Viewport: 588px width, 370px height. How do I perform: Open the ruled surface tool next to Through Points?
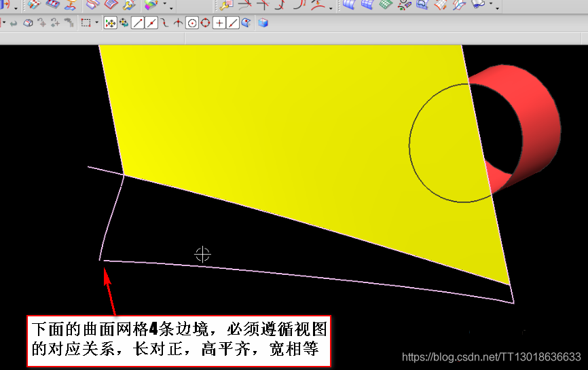tap(52, 5)
